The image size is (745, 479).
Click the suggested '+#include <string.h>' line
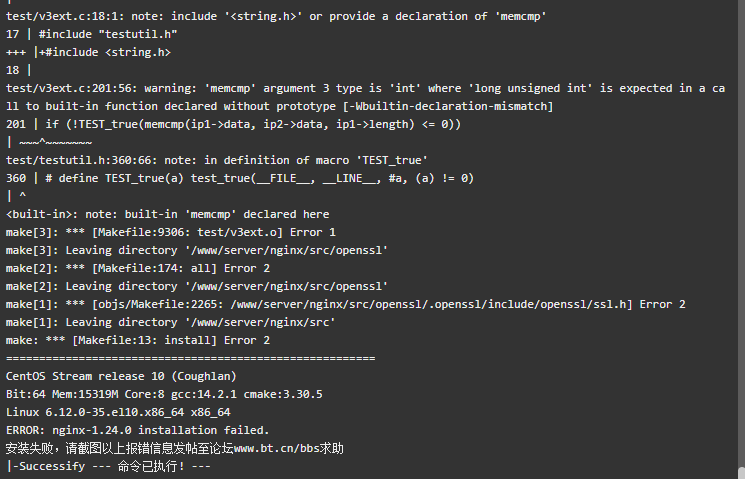tap(88, 52)
